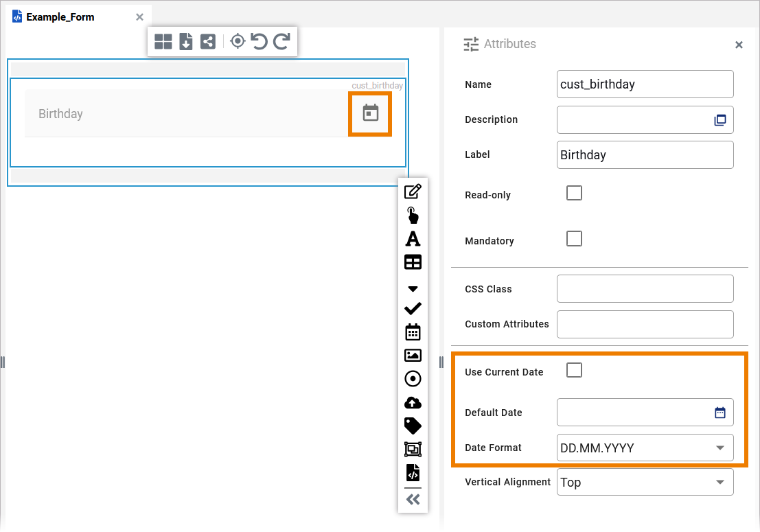Enable the Use Current Date checkbox

tap(575, 371)
